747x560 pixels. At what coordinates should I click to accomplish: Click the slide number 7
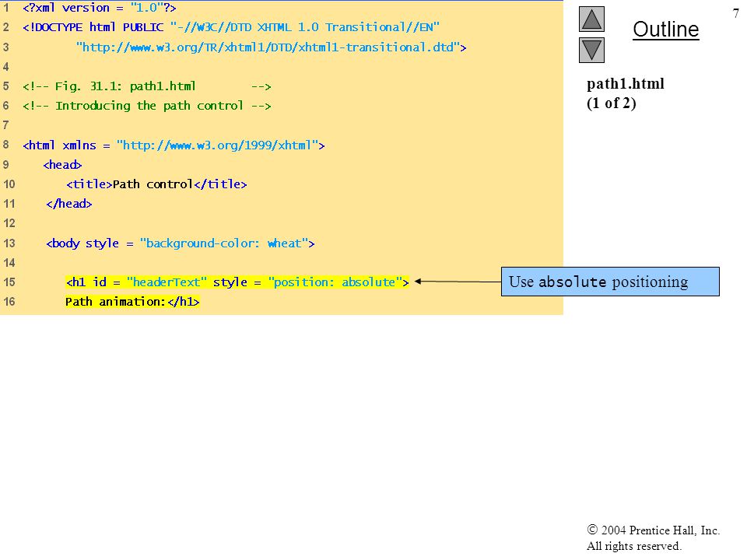coord(736,13)
